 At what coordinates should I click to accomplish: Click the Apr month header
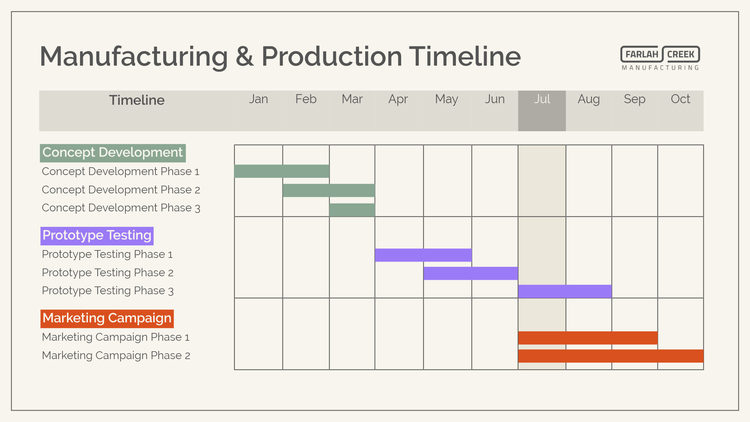click(x=398, y=100)
